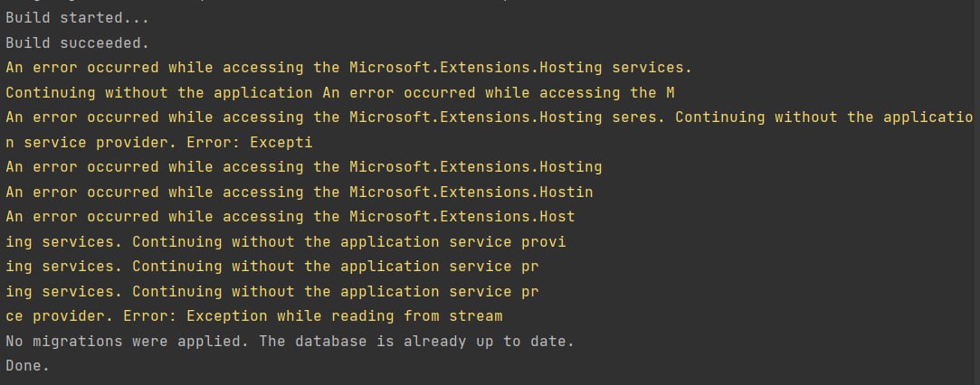Viewport: 980px width, 385px height.
Task: Click the line ending with "service provi"
Action: click(x=286, y=241)
